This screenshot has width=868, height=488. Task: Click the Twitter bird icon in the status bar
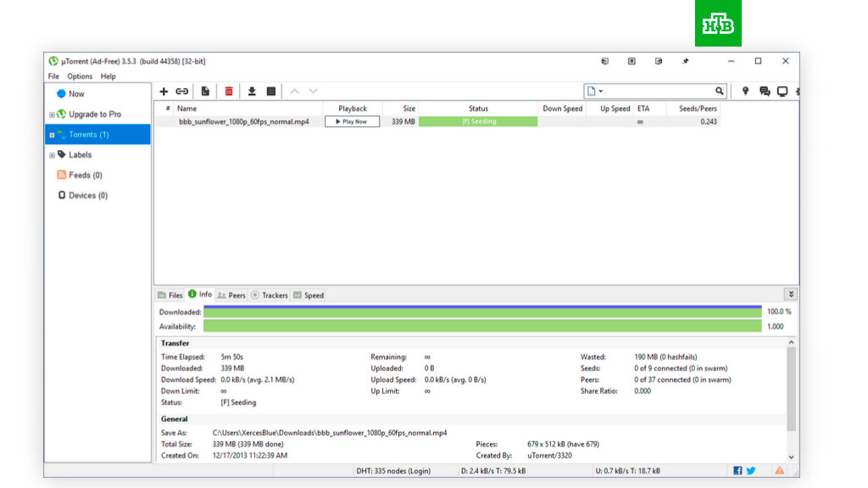pyautogui.click(x=751, y=471)
